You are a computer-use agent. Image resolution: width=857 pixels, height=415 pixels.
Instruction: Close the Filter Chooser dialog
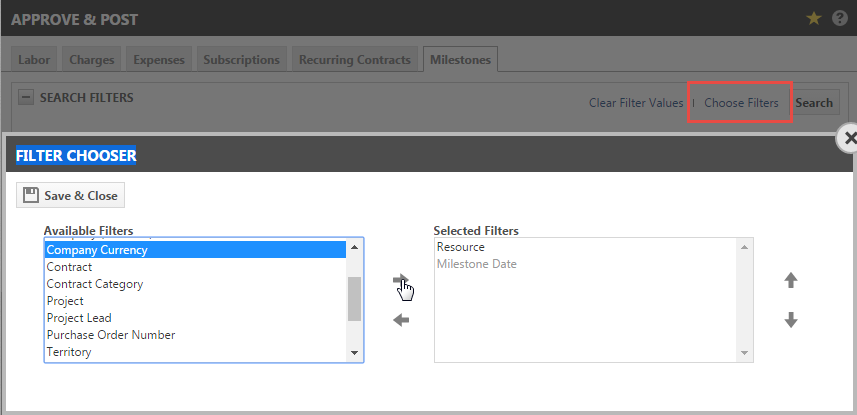tap(849, 139)
